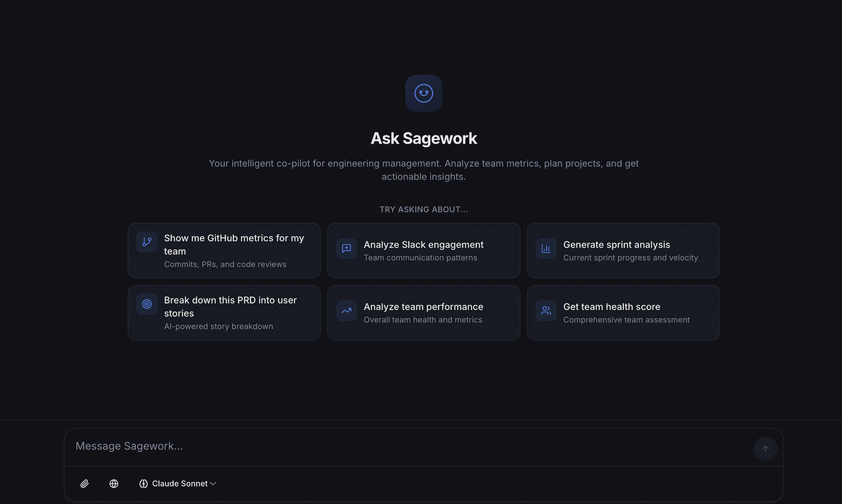Click the bar chart icon for sprint analysis
Screen dimensions: 842x504
point(546,249)
